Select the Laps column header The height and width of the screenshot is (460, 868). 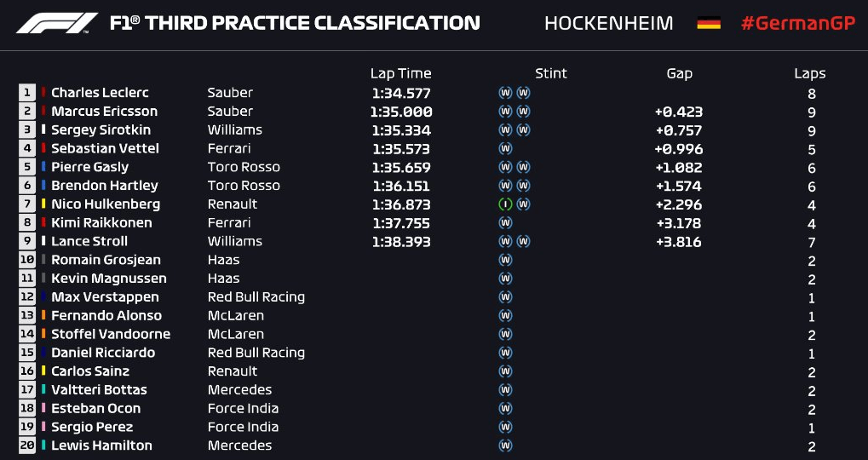tap(810, 73)
